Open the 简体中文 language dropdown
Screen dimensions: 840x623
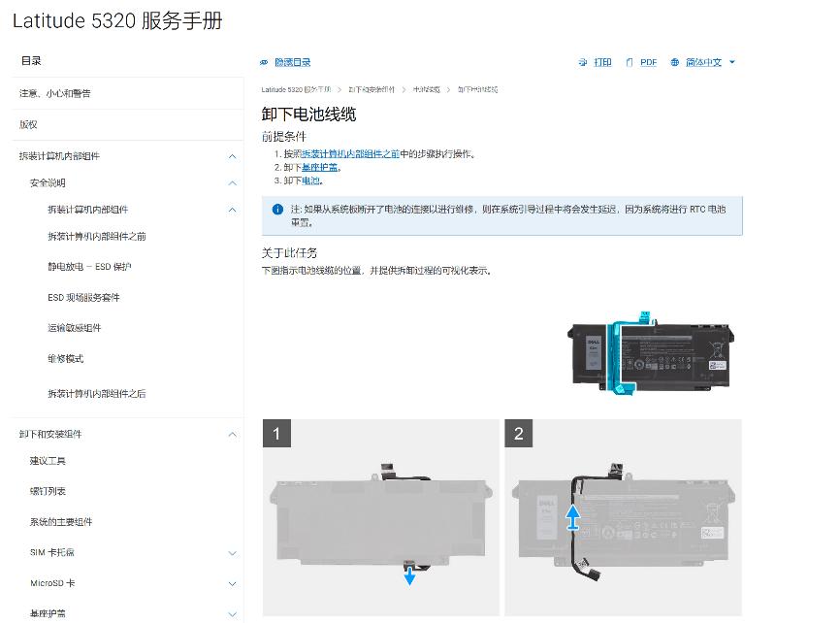pos(703,62)
